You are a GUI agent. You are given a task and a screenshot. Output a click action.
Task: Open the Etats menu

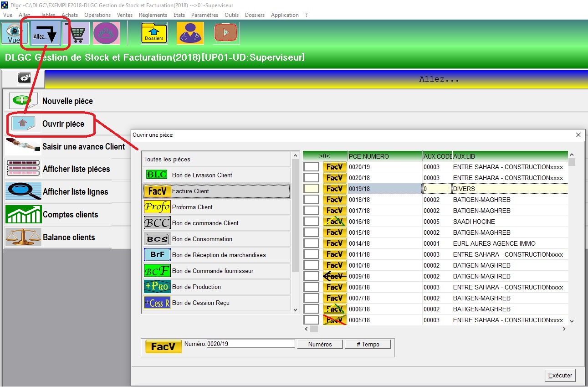click(179, 15)
